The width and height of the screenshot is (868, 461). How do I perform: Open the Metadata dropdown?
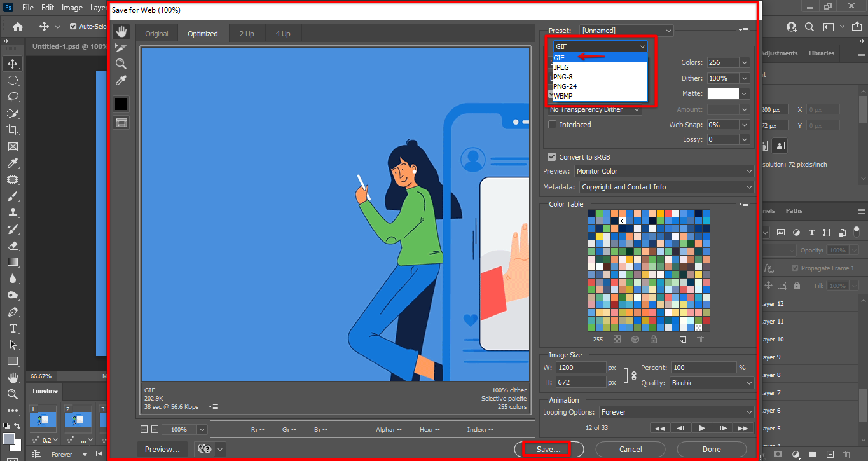[666, 187]
